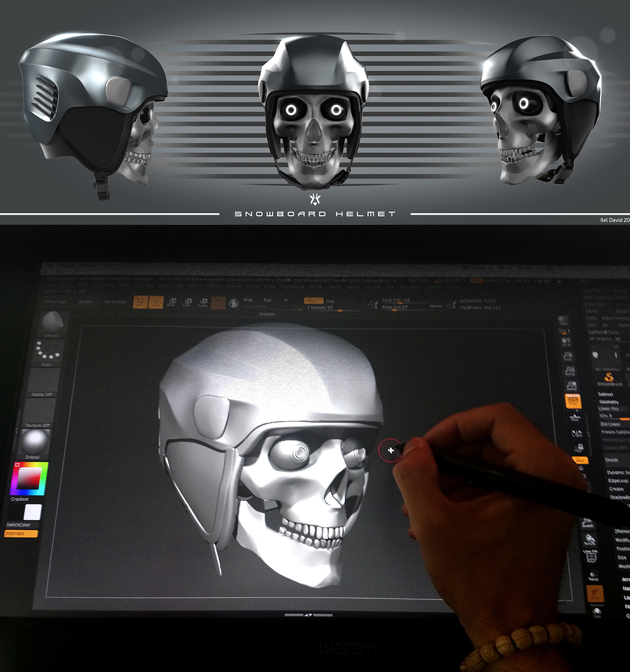Toggle the Floor grid icon

(575, 418)
